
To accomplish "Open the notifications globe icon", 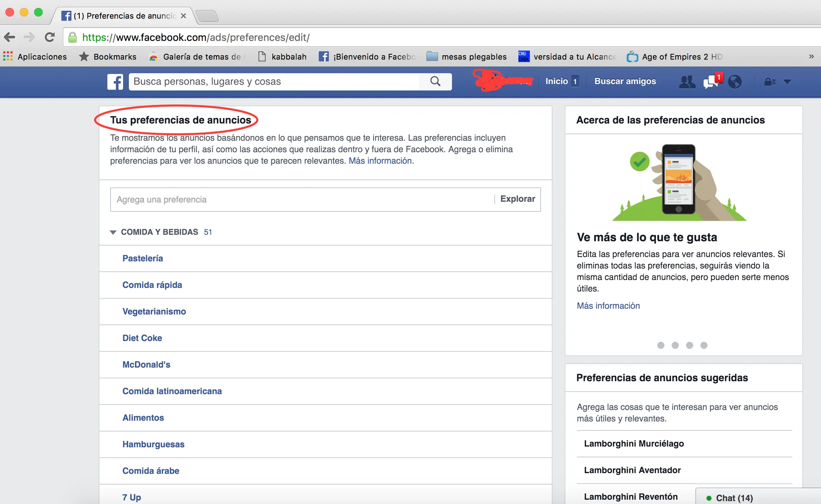I will pyautogui.click(x=735, y=82).
